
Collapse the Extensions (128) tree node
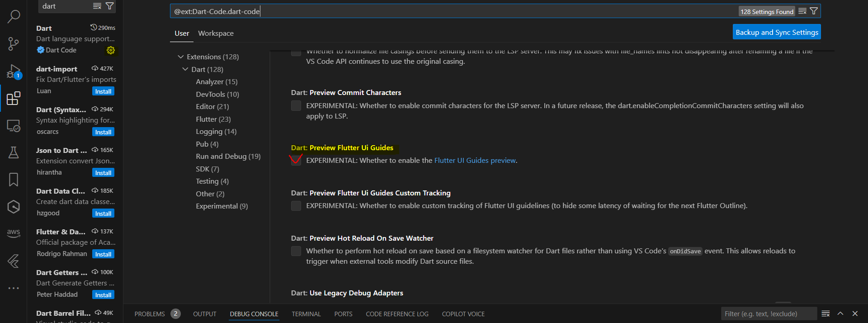click(x=181, y=57)
